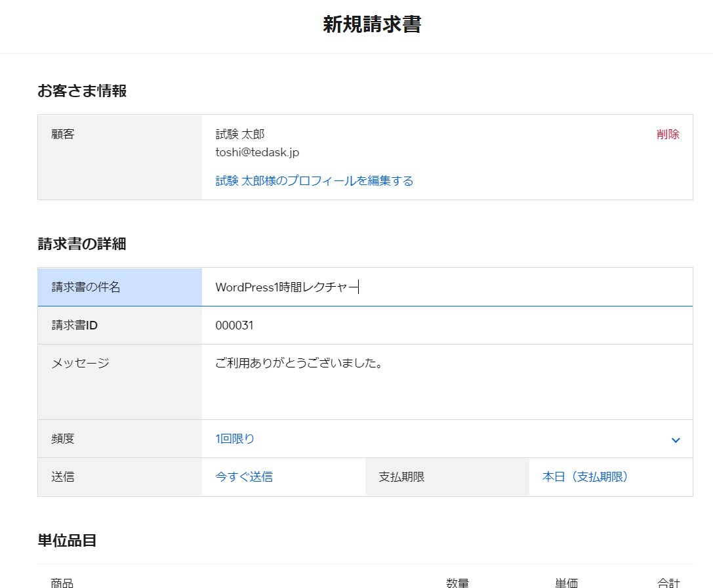Click the 請求書の詳細 section header
This screenshot has height=588, width=713.
82,243
